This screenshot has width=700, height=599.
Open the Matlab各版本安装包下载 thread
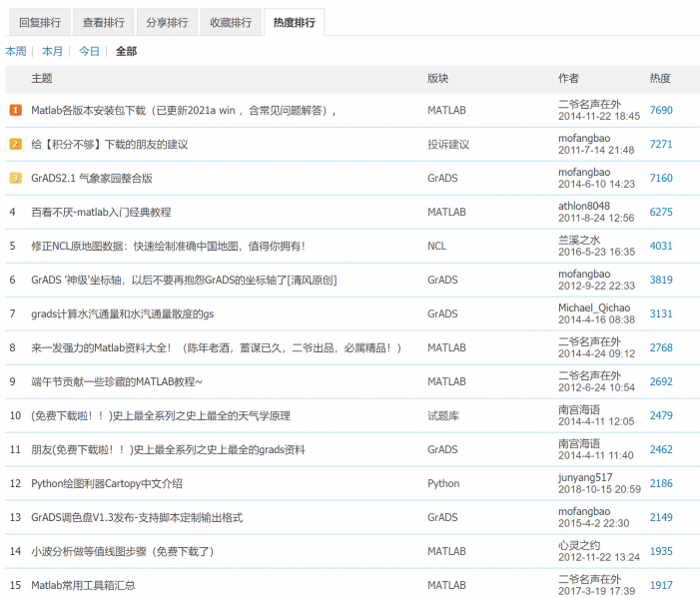(x=183, y=111)
